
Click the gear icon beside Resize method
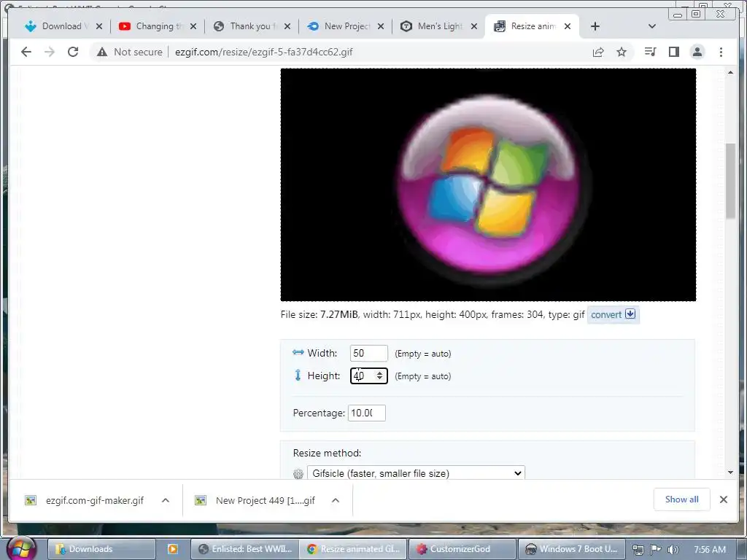pyautogui.click(x=298, y=474)
